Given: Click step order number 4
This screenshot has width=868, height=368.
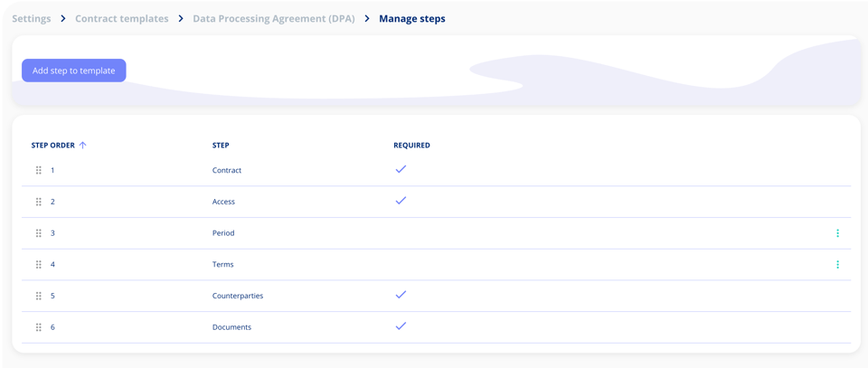Looking at the screenshot, I should (x=52, y=265).
